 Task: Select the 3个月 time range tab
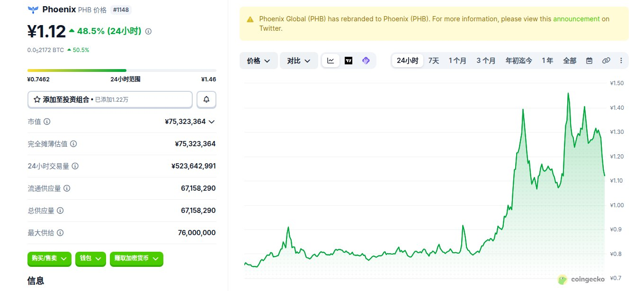point(486,61)
